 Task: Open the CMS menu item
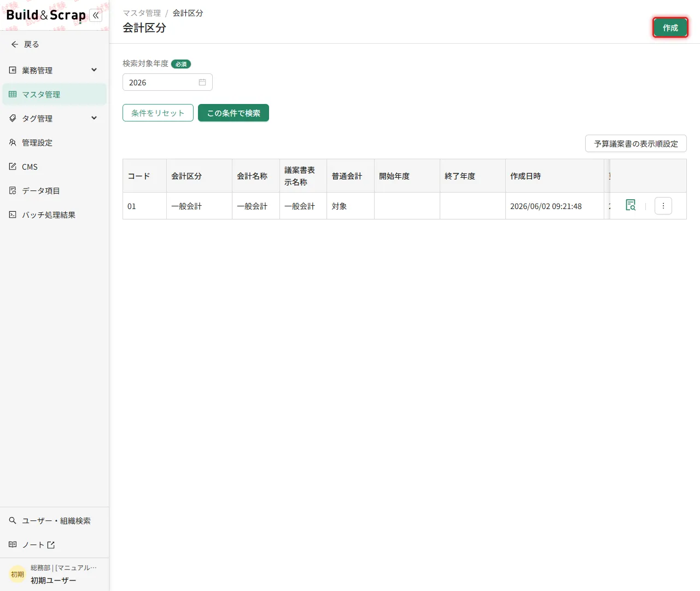pos(55,166)
